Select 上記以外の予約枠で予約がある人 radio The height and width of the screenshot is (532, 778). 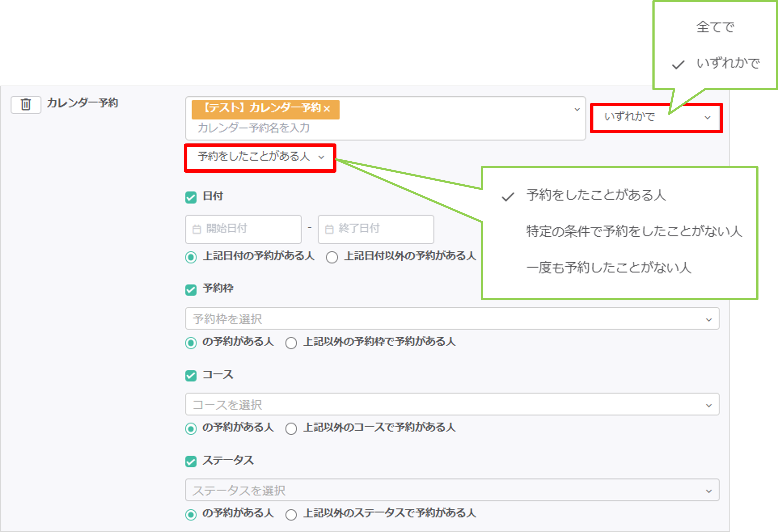coord(291,343)
